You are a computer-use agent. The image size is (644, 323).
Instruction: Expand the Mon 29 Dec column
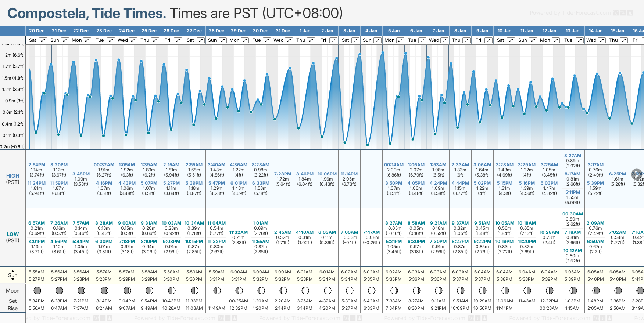pos(245,40)
